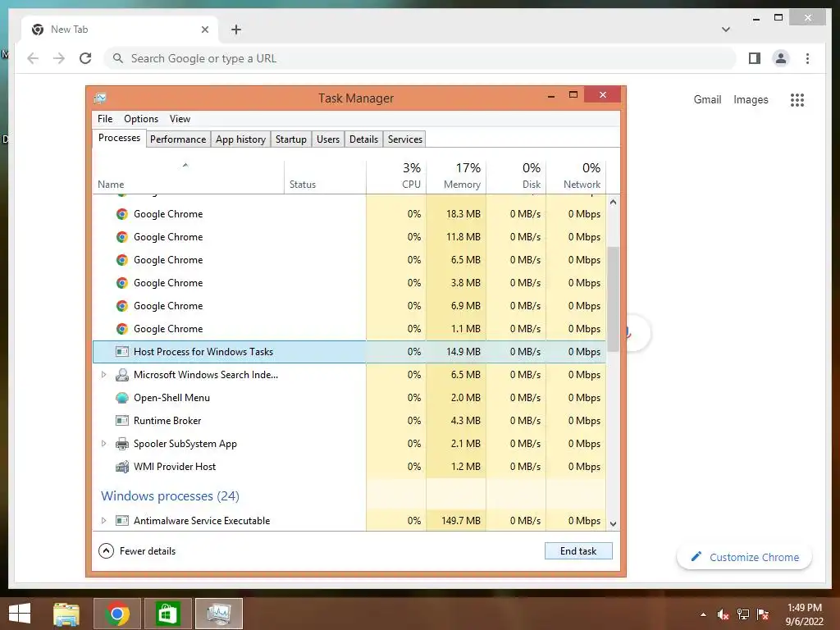Viewport: 840px width, 630px height.
Task: Sort by Name column header
Action: coord(189,177)
